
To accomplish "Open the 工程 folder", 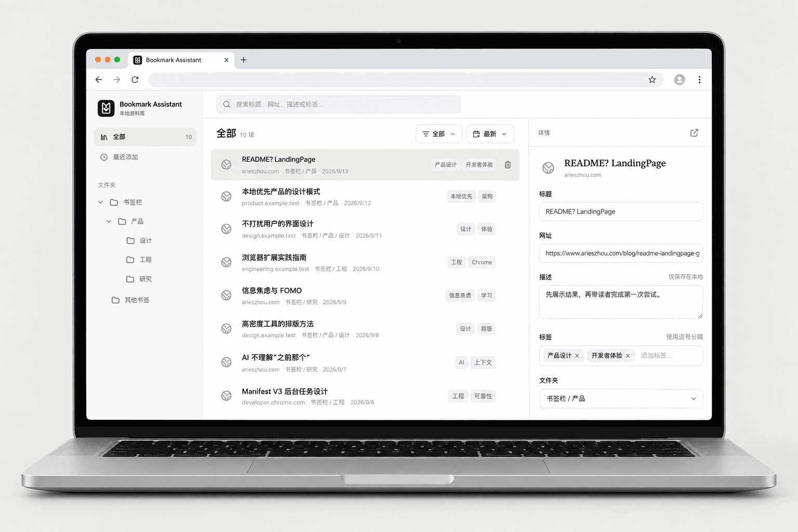I will [139, 260].
